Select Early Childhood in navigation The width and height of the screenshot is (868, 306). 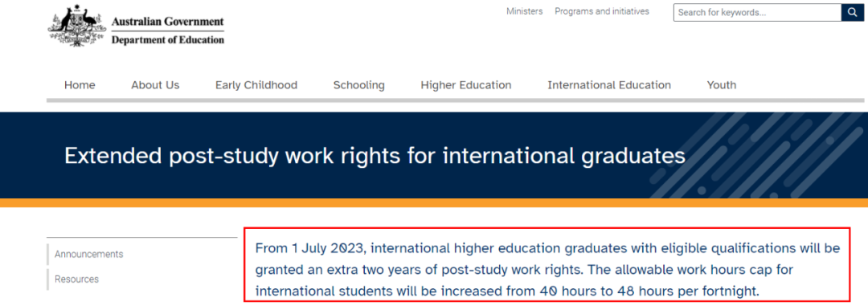point(256,85)
